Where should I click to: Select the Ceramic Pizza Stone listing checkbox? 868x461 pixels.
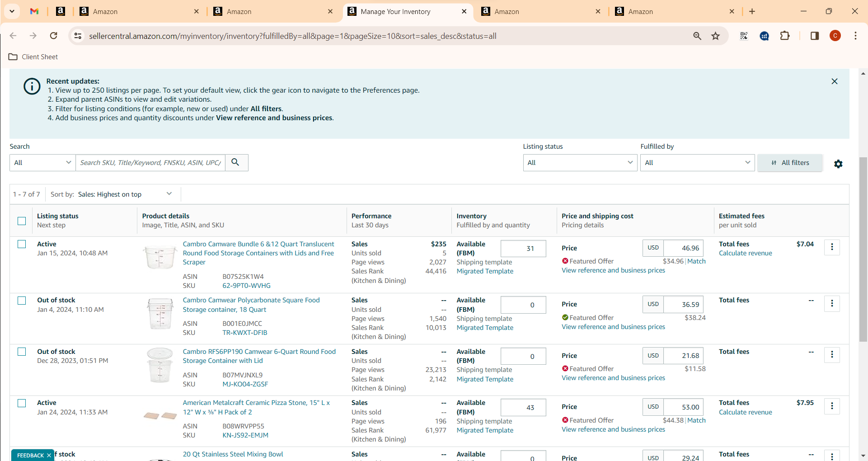[x=22, y=403]
